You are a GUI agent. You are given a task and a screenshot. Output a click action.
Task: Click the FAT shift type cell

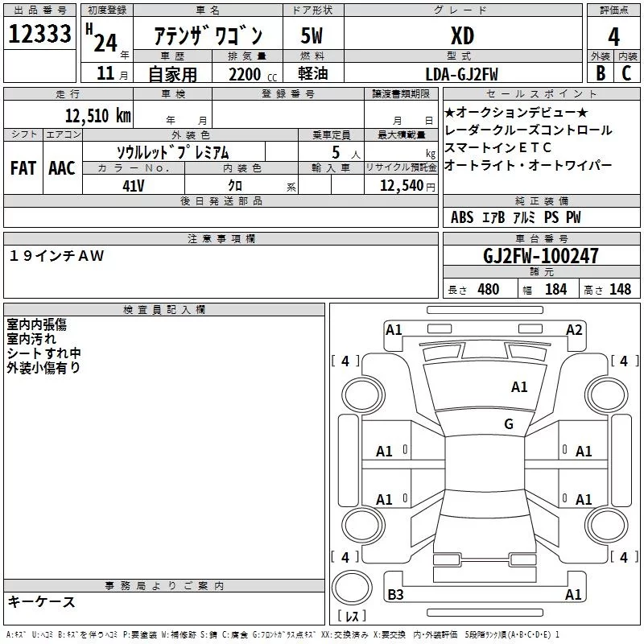(x=23, y=168)
